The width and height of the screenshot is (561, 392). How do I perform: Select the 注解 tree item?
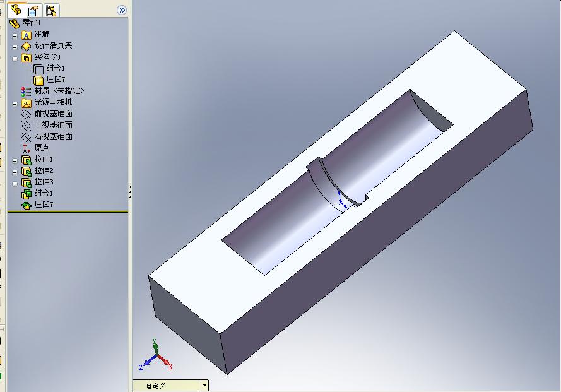click(x=42, y=34)
